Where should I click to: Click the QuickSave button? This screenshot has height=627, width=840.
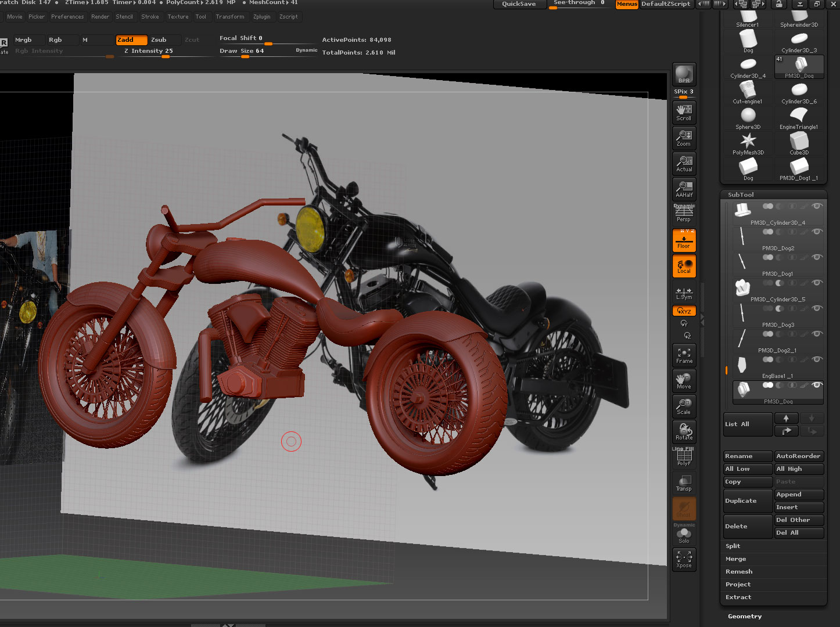point(519,4)
